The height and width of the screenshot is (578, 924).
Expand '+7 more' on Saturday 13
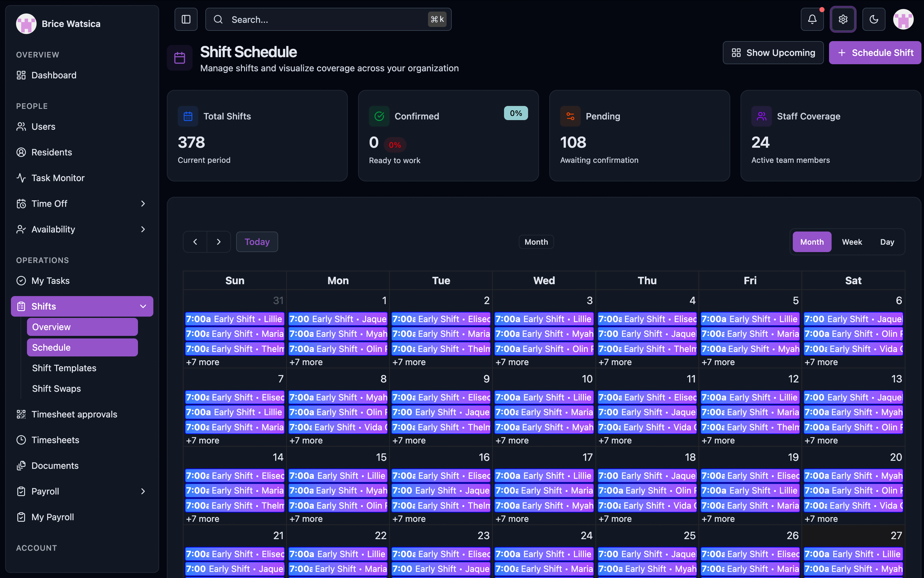(x=821, y=440)
